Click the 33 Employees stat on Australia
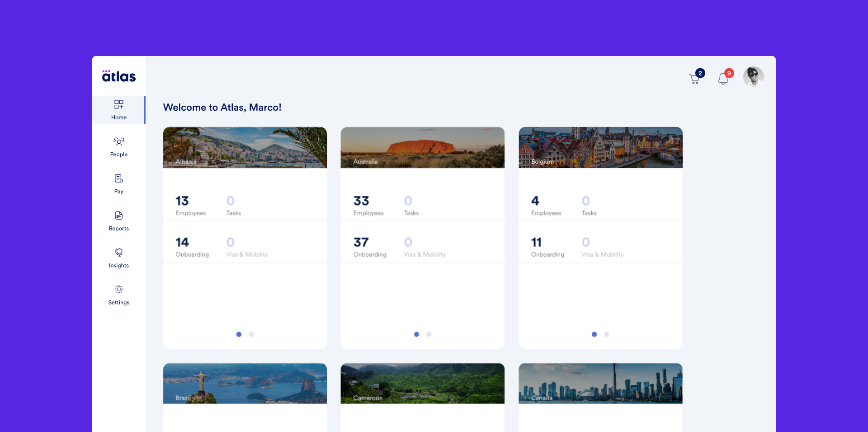Screen dimensions: 868x432 368,206
